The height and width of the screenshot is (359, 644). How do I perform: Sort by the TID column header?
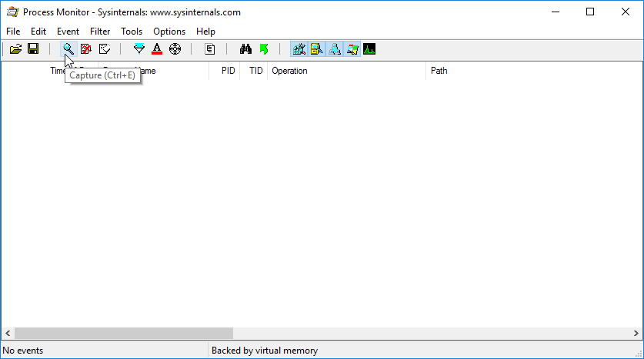tap(254, 71)
